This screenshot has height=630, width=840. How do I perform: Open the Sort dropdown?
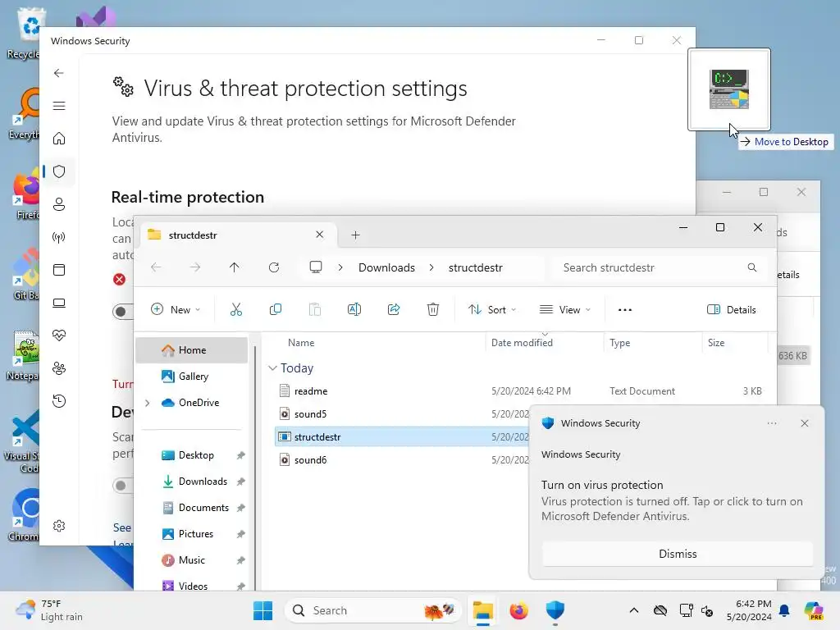(492, 309)
